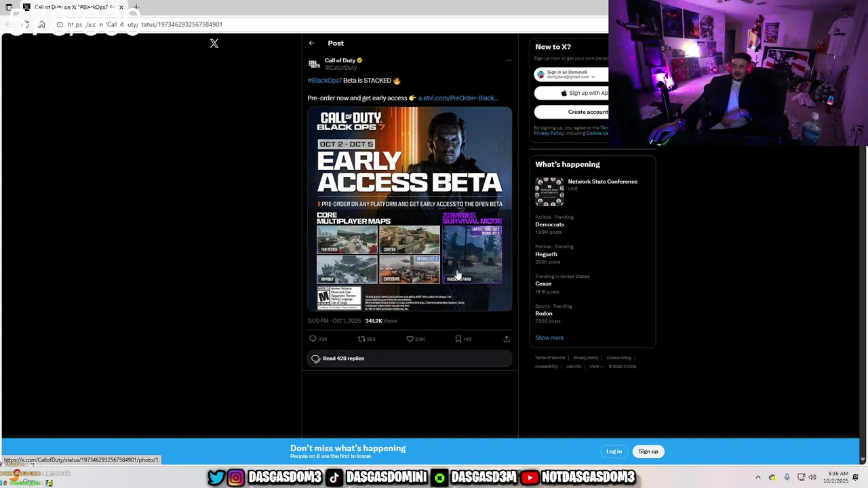Click the Network State Conference thumbnail

(549, 192)
